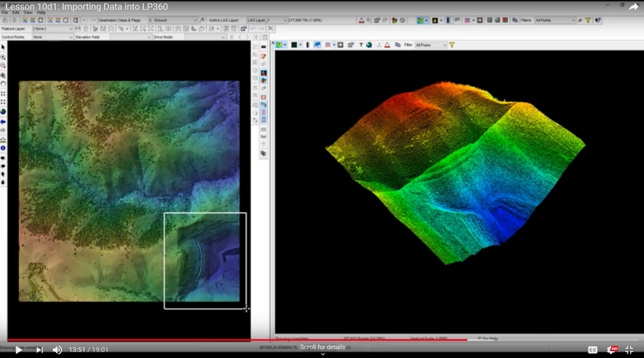Open the File menu
The height and width of the screenshot is (358, 644).
(x=5, y=13)
